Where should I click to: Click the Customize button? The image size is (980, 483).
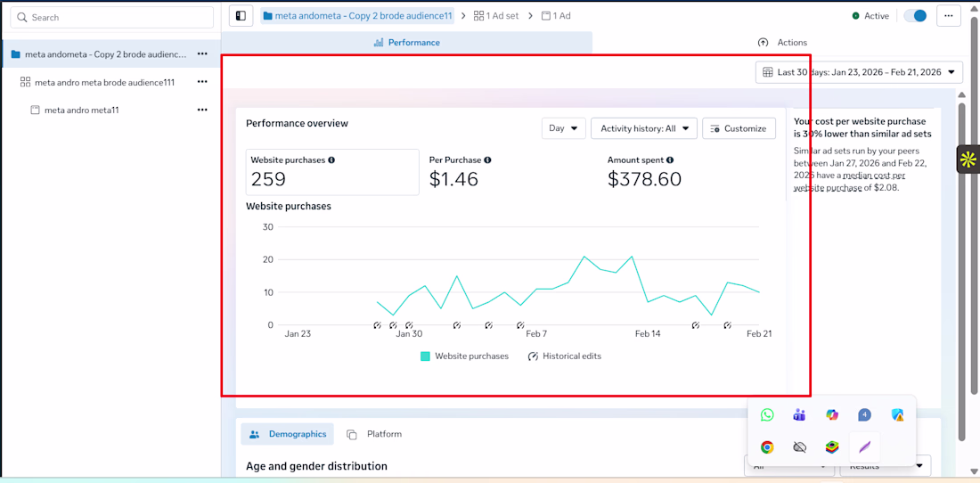[738, 128]
